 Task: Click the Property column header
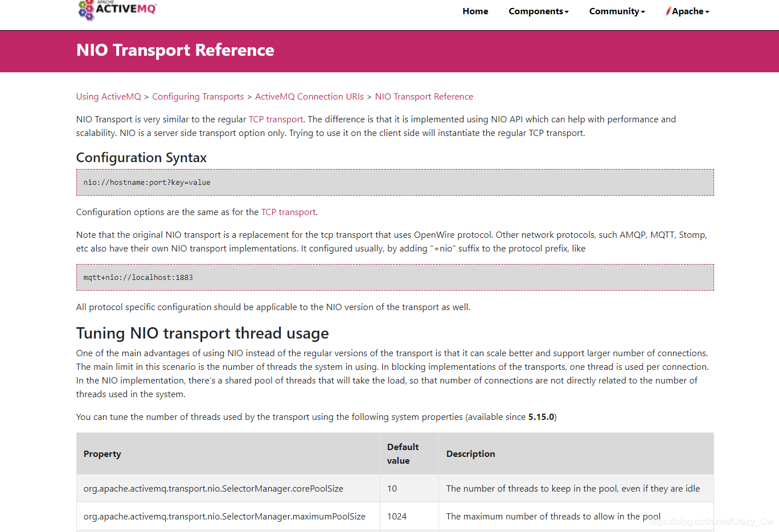(228, 454)
